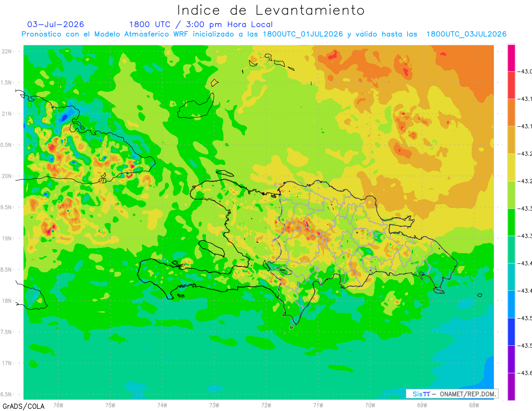
Task: Click the date label '03-Jul-2026'
Action: click(55, 24)
